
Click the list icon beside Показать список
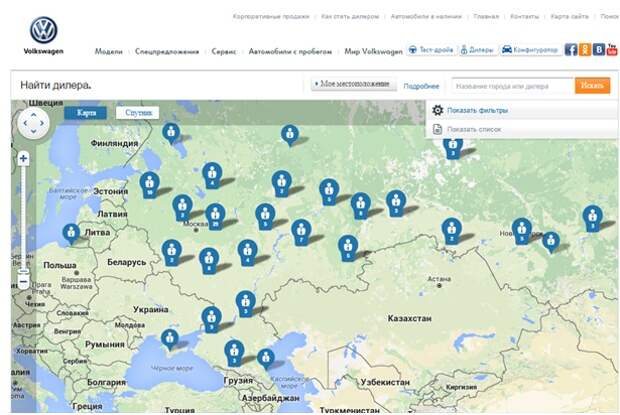point(437,129)
